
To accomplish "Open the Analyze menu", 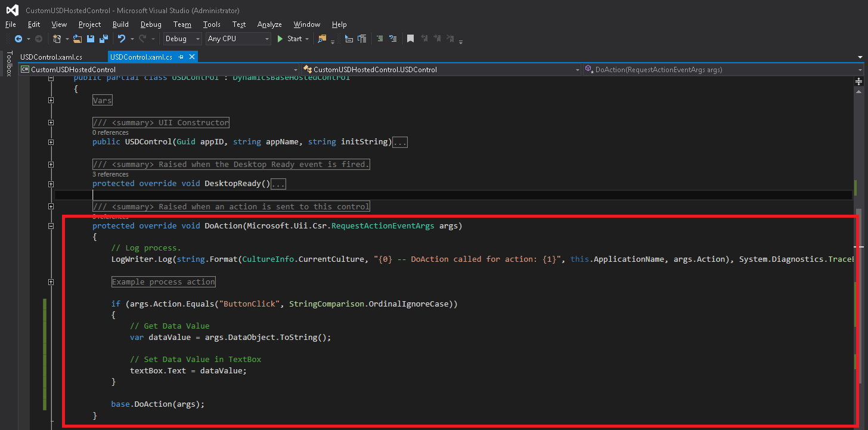I will (x=269, y=24).
